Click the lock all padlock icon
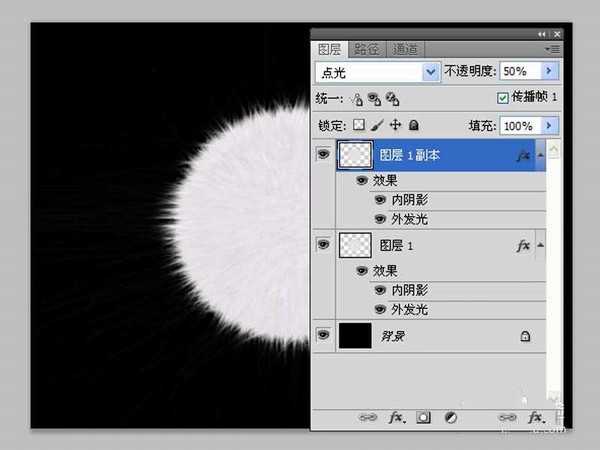The image size is (600, 450). point(413,125)
